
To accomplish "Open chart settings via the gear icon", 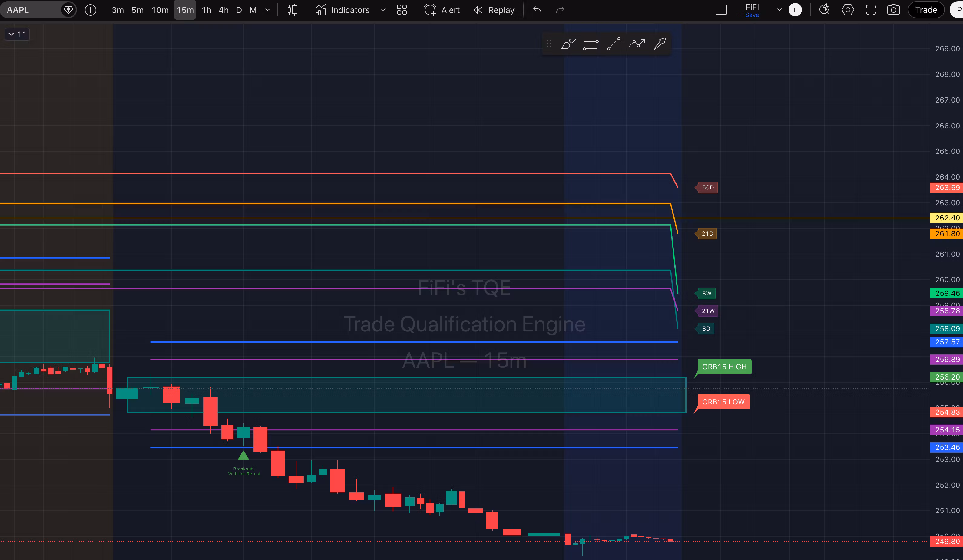I will tap(848, 10).
